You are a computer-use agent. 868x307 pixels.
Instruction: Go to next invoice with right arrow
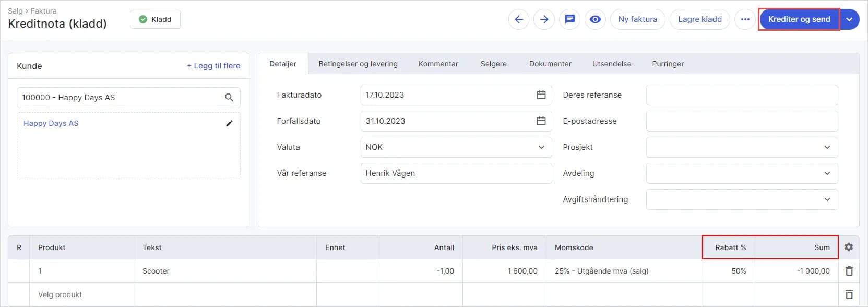click(544, 19)
